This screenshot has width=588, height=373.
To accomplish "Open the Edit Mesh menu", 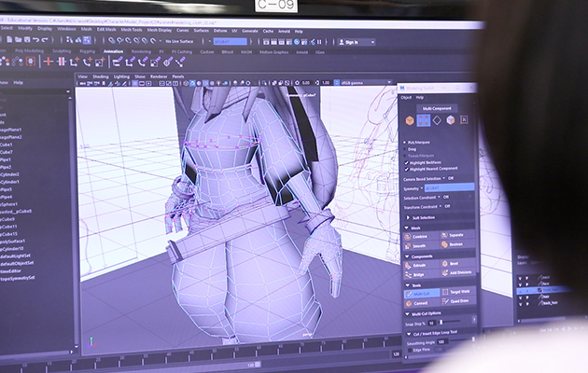I will point(106,29).
